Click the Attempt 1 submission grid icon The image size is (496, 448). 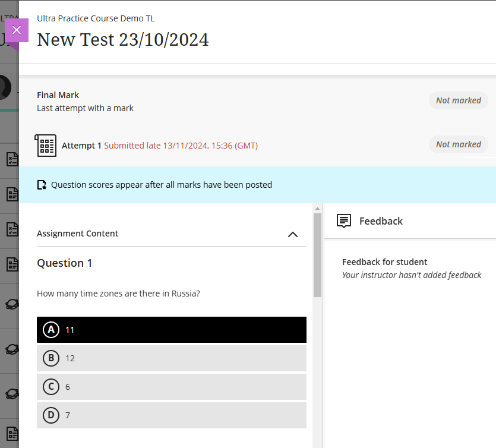pos(46,146)
